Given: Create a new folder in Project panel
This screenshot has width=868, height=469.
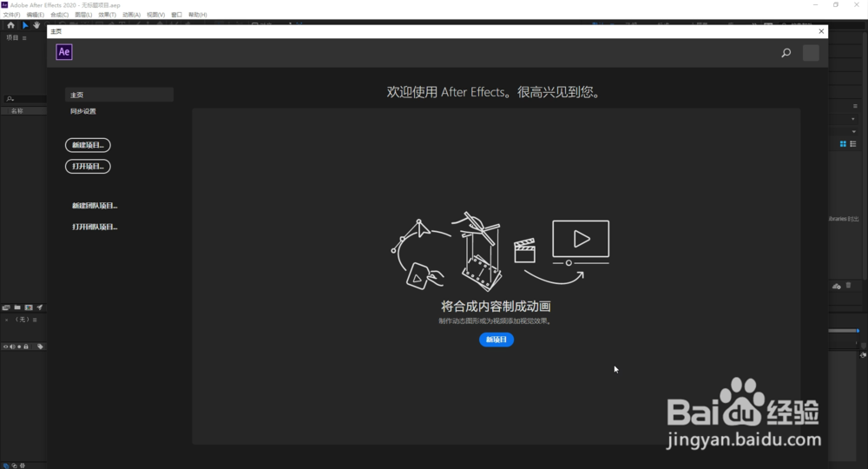Looking at the screenshot, I should pyautogui.click(x=17, y=307).
